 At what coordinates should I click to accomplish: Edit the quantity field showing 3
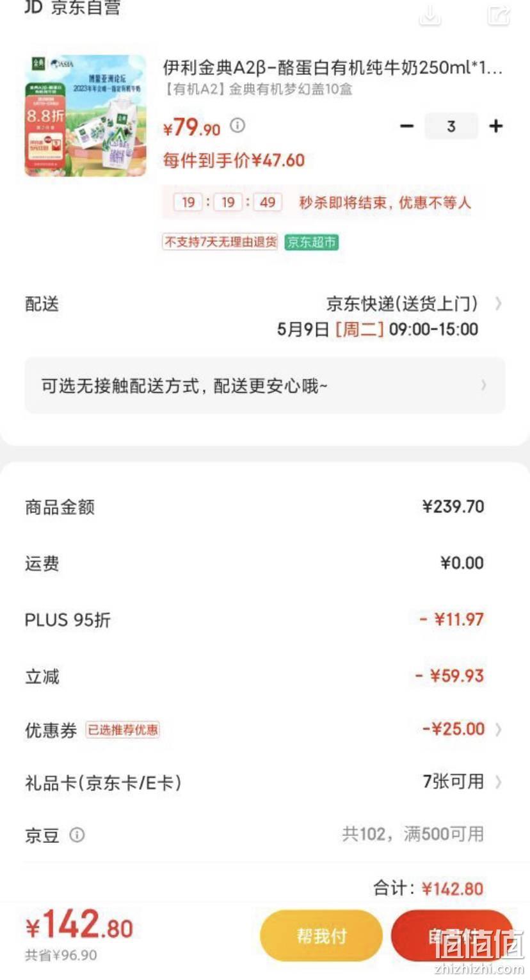coord(451,126)
